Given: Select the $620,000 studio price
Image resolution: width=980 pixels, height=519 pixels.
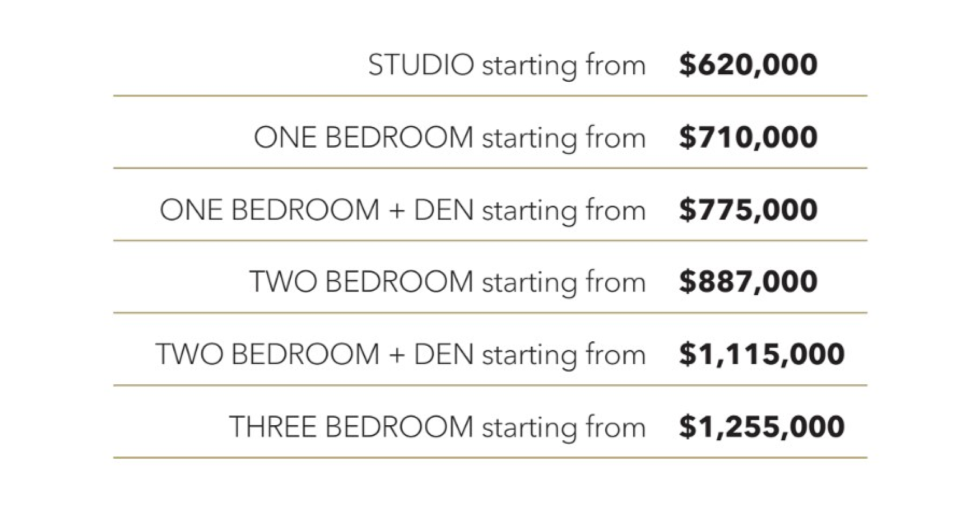Looking at the screenshot, I should pos(748,65).
